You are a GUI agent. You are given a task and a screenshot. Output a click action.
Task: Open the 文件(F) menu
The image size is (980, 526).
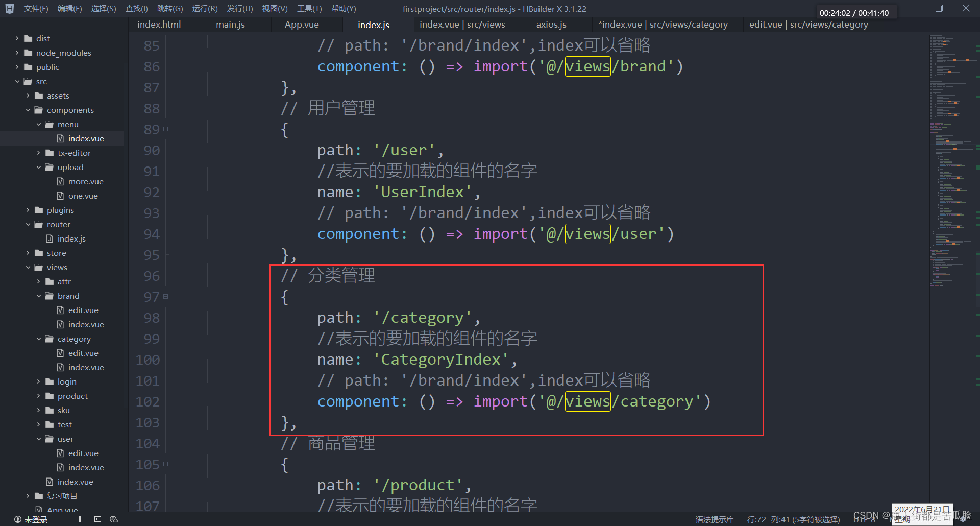click(36, 9)
